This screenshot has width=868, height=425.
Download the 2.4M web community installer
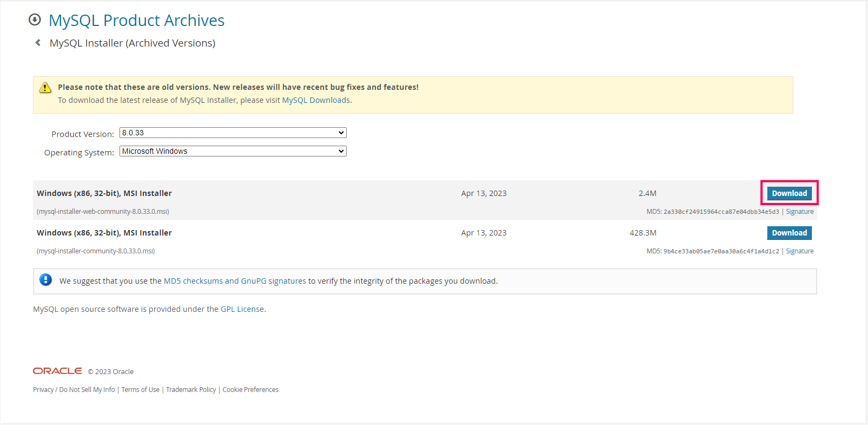[x=789, y=193]
